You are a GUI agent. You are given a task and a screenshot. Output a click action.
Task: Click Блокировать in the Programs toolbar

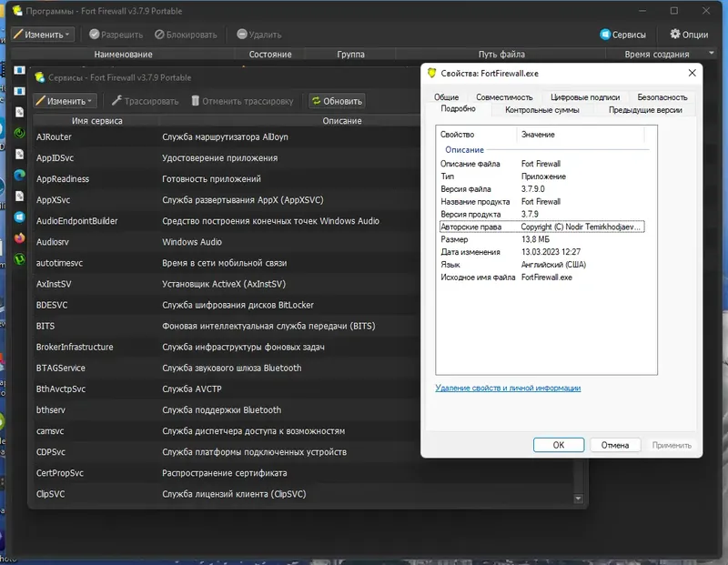pyautogui.click(x=186, y=35)
